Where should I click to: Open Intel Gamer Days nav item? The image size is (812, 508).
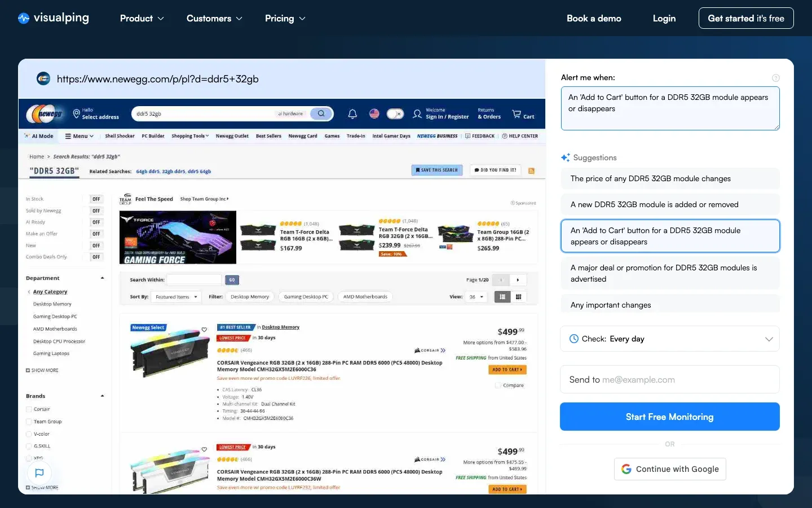pyautogui.click(x=391, y=136)
